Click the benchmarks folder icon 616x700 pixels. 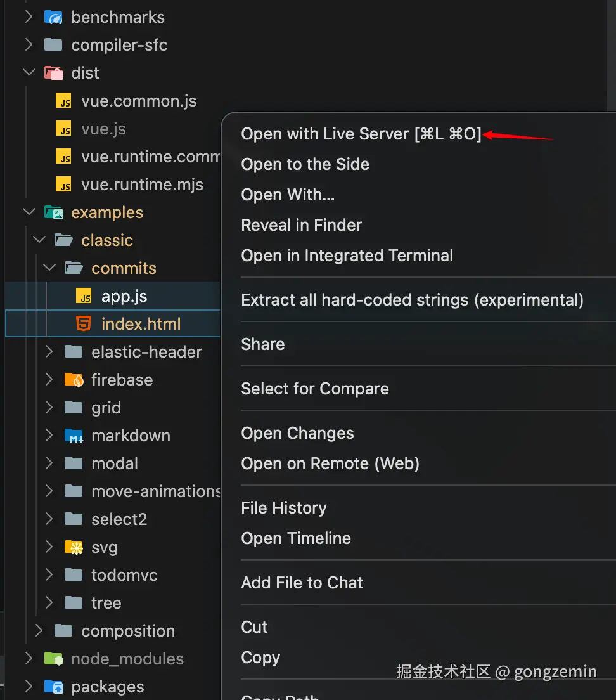click(53, 17)
